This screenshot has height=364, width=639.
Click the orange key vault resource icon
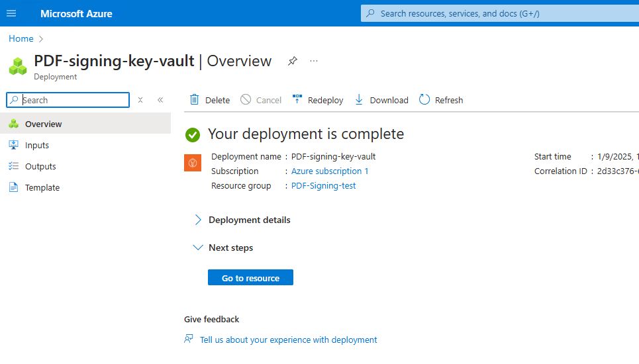pos(193,163)
